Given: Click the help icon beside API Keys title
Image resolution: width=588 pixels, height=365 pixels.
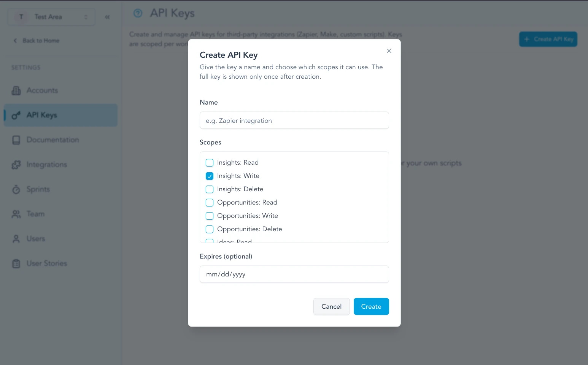Looking at the screenshot, I should click(x=138, y=13).
